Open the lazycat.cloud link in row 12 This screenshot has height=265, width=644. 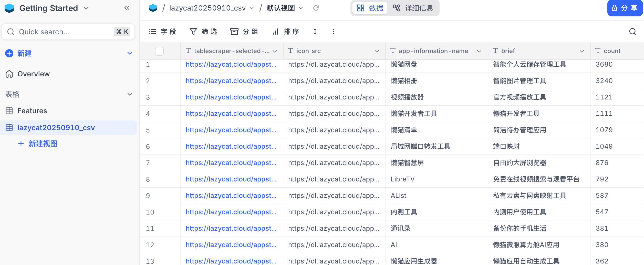(231, 245)
